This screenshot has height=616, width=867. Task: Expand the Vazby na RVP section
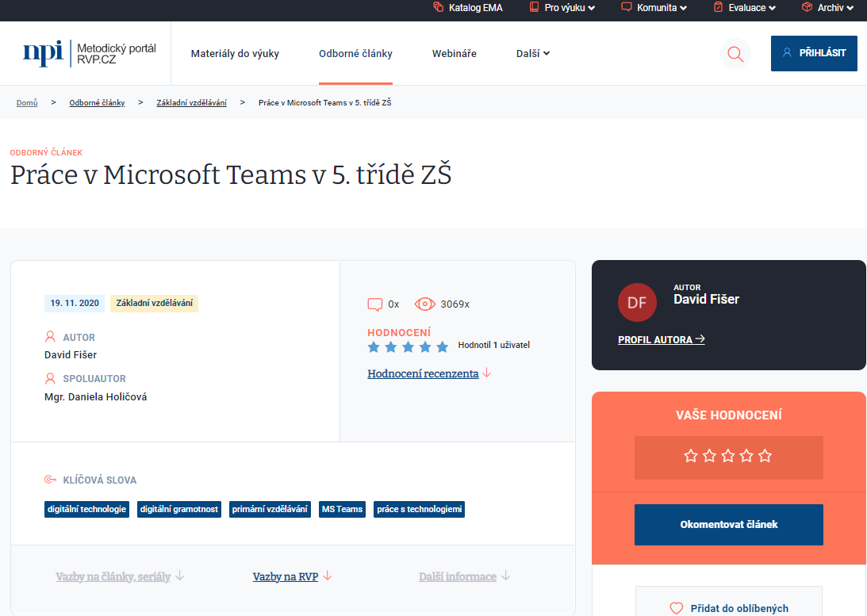pos(292,576)
